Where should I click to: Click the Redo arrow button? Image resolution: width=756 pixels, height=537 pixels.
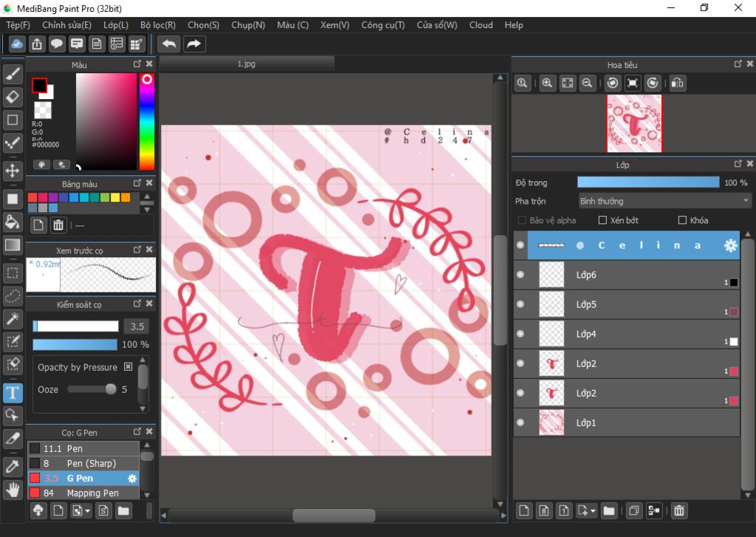[194, 44]
